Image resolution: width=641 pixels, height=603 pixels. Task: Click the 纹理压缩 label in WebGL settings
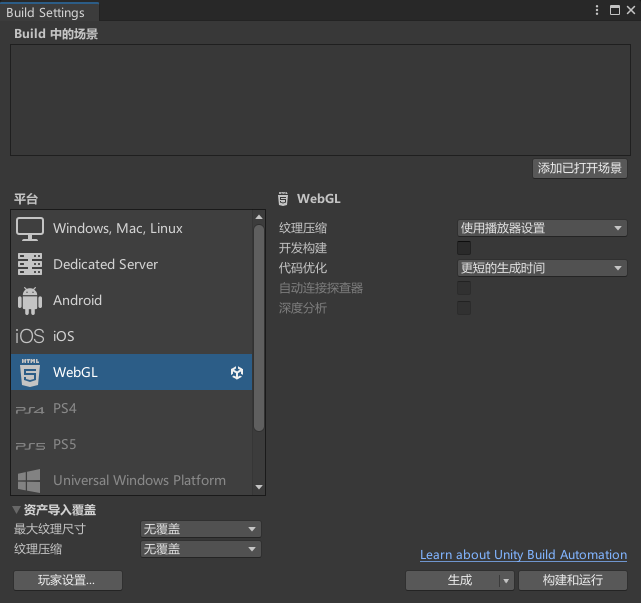[x=303, y=228]
